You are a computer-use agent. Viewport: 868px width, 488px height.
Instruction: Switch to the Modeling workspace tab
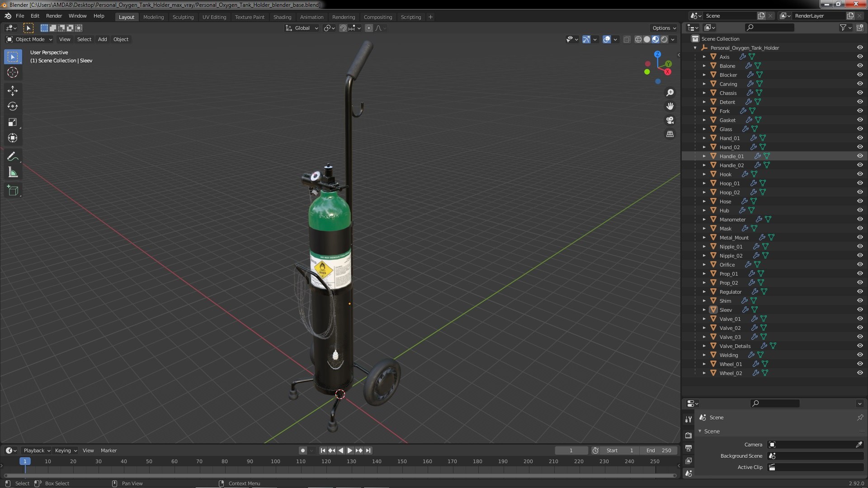(x=153, y=17)
